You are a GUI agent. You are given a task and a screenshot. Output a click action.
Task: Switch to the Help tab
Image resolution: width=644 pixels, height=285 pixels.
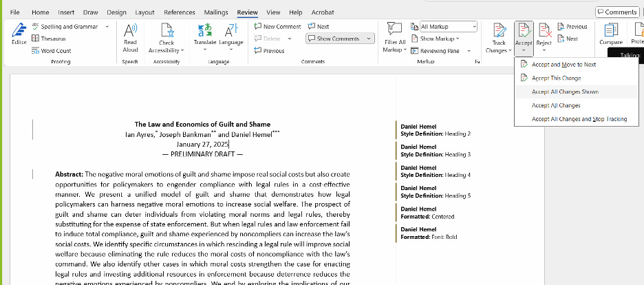point(296,12)
